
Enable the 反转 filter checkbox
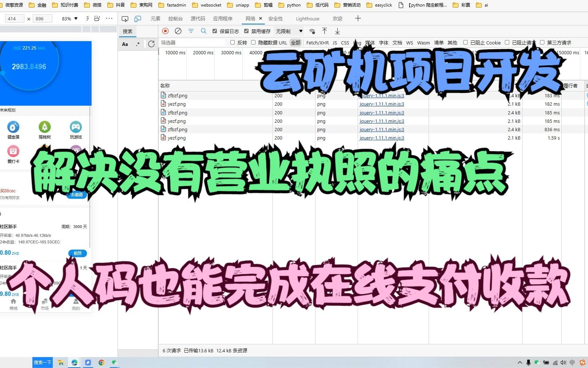pos(233,43)
